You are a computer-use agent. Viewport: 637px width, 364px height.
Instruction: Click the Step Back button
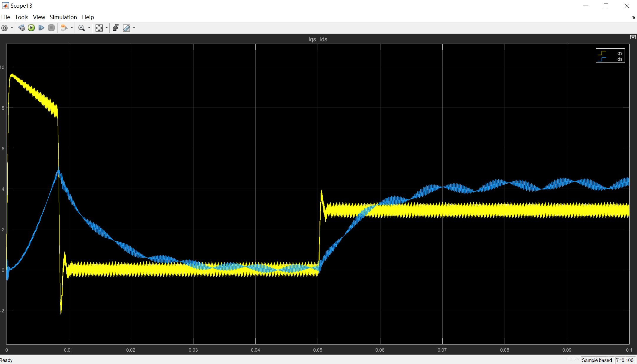(22, 28)
